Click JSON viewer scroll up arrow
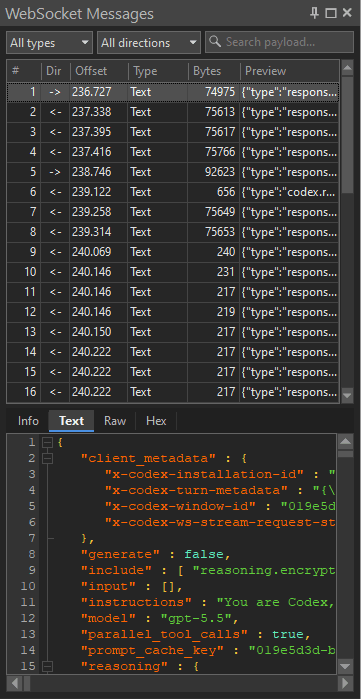Viewport: 361px width, 699px height. point(346,442)
